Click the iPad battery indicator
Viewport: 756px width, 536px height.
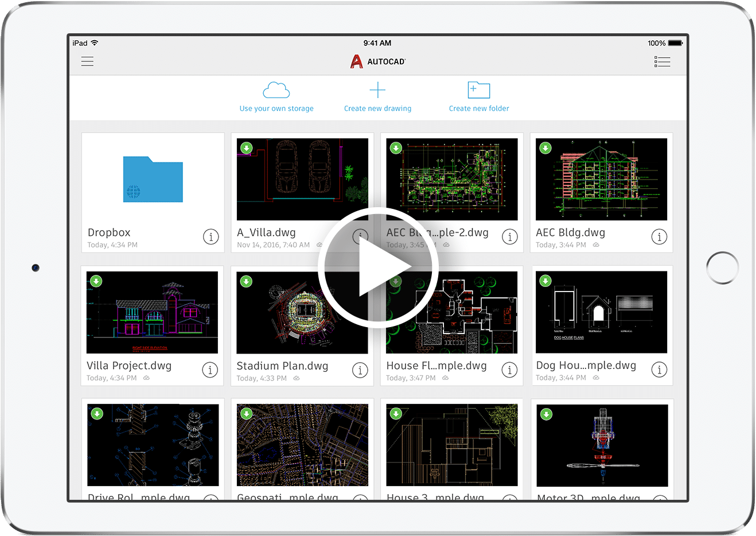click(x=676, y=43)
